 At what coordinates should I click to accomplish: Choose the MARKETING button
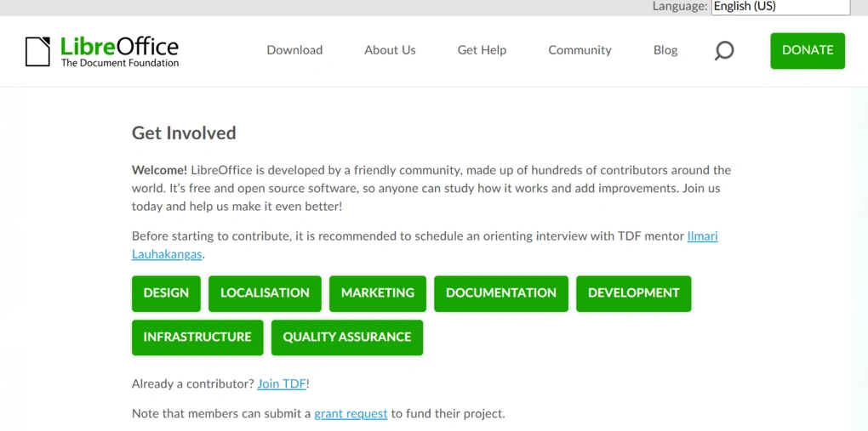pyautogui.click(x=378, y=293)
